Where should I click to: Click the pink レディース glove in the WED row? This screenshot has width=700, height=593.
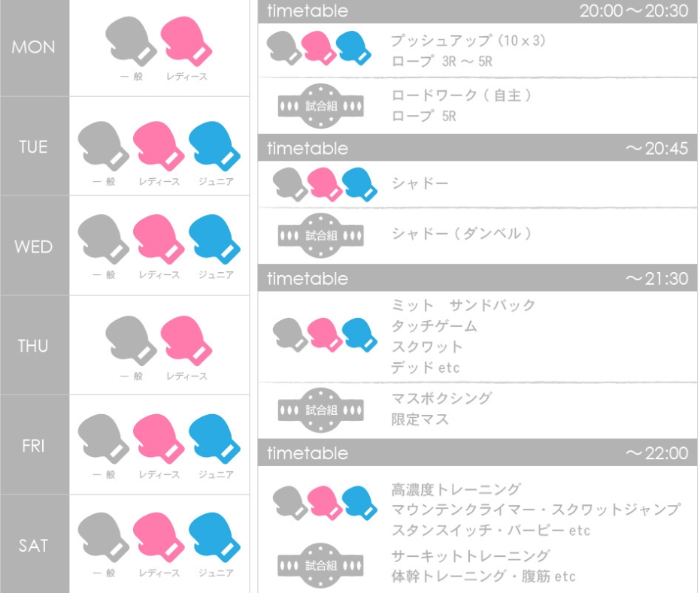[159, 241]
